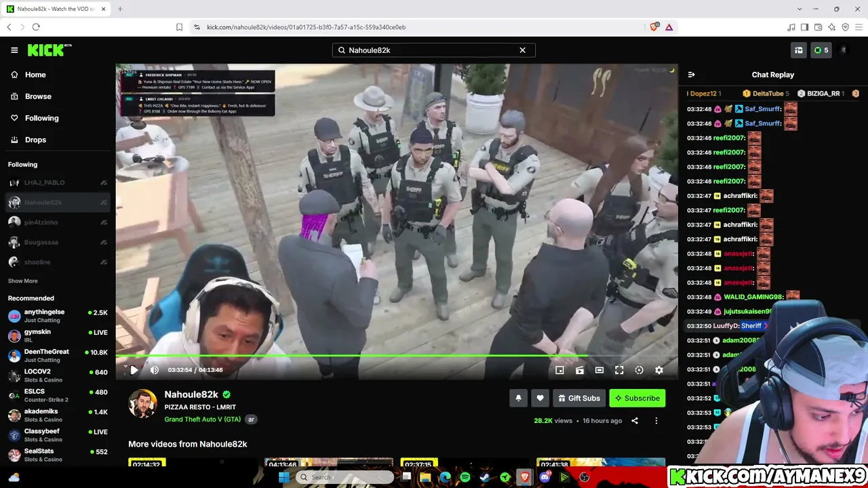Clear the search box text
Image resolution: width=868 pixels, height=488 pixels.
coord(522,50)
